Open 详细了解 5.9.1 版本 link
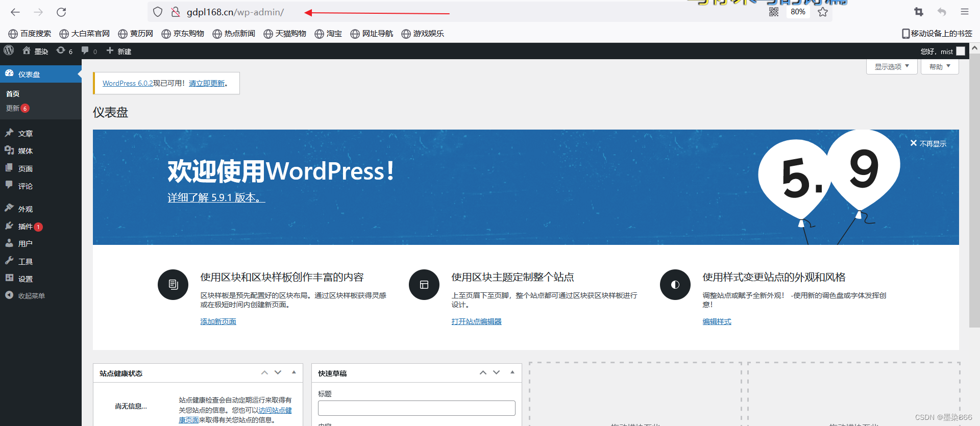The height and width of the screenshot is (426, 980). pos(216,197)
